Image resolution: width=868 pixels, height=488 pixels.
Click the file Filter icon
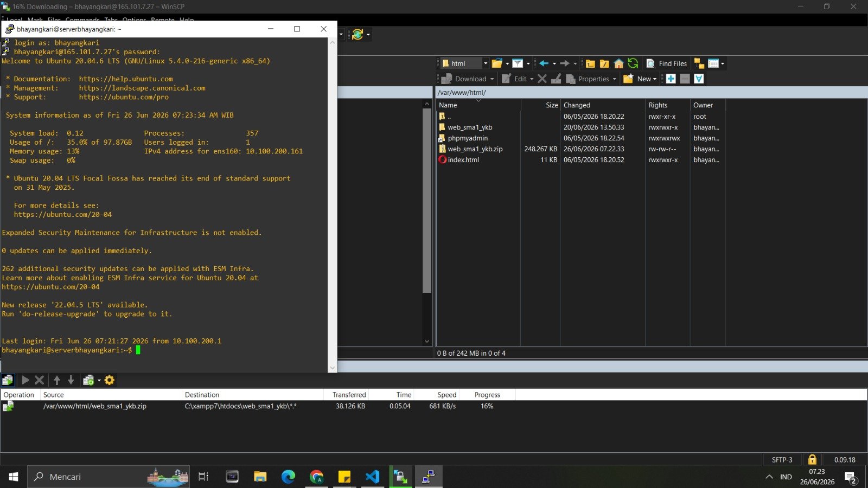[518, 63]
